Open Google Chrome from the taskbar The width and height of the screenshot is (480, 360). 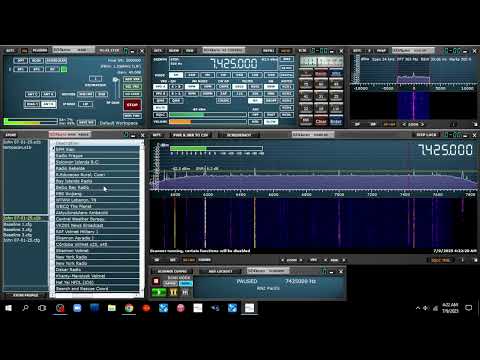(129, 308)
